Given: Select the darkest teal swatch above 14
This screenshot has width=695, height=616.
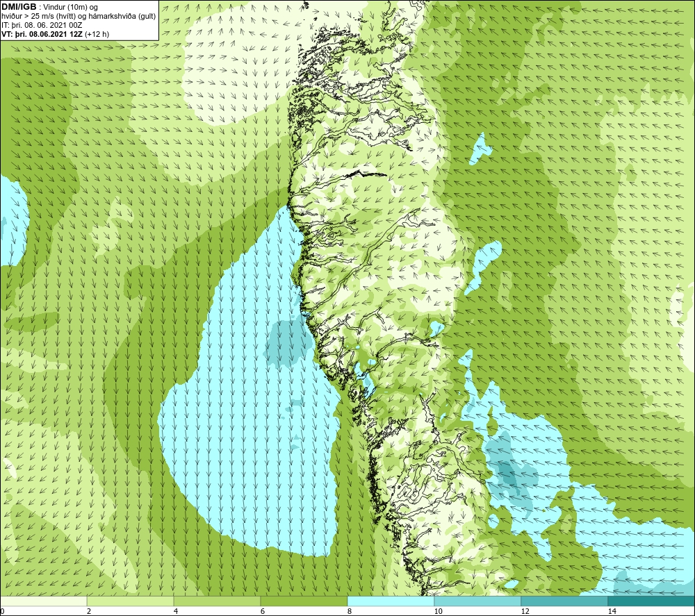Looking at the screenshot, I should [x=651, y=601].
